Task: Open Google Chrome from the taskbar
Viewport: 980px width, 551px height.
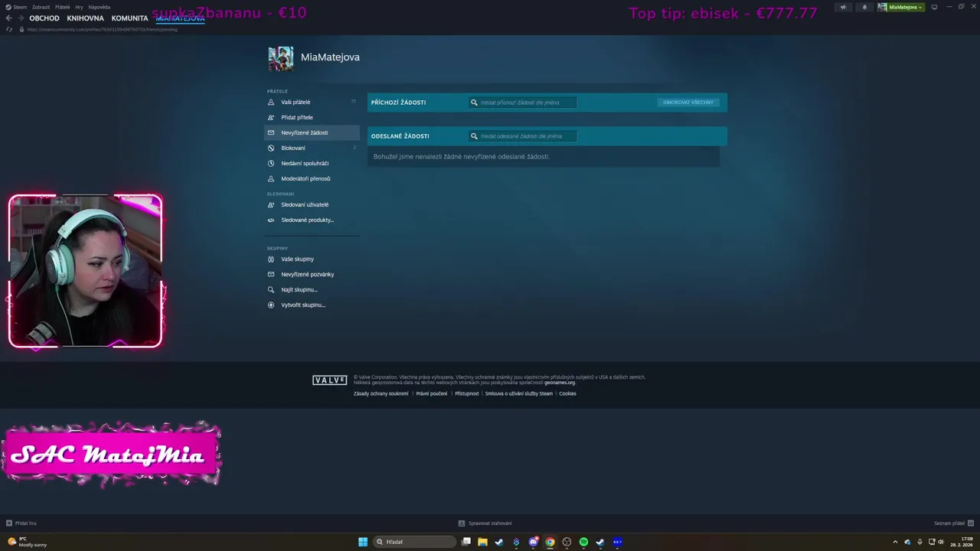Action: [x=550, y=542]
